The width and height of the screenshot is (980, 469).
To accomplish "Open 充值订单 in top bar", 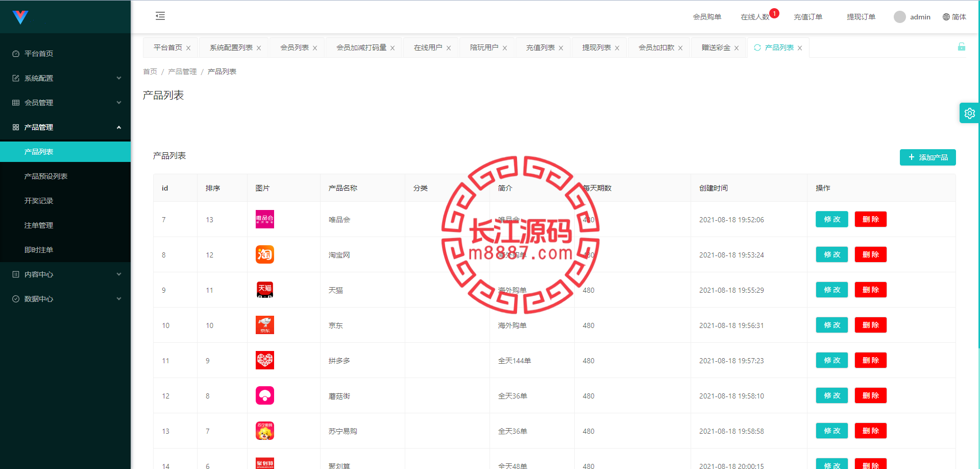I will (x=808, y=17).
